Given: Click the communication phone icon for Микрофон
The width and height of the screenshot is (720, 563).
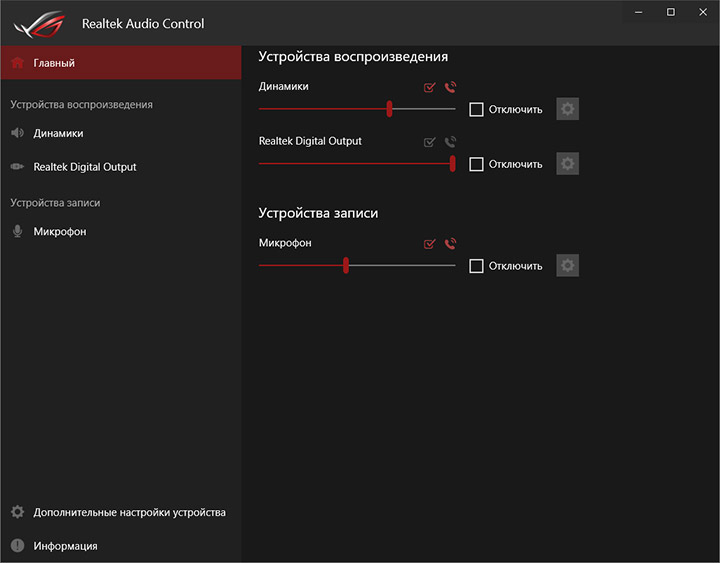Looking at the screenshot, I should tap(450, 243).
